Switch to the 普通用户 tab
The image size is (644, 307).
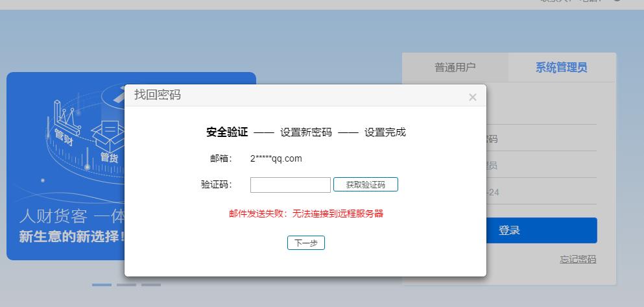455,68
